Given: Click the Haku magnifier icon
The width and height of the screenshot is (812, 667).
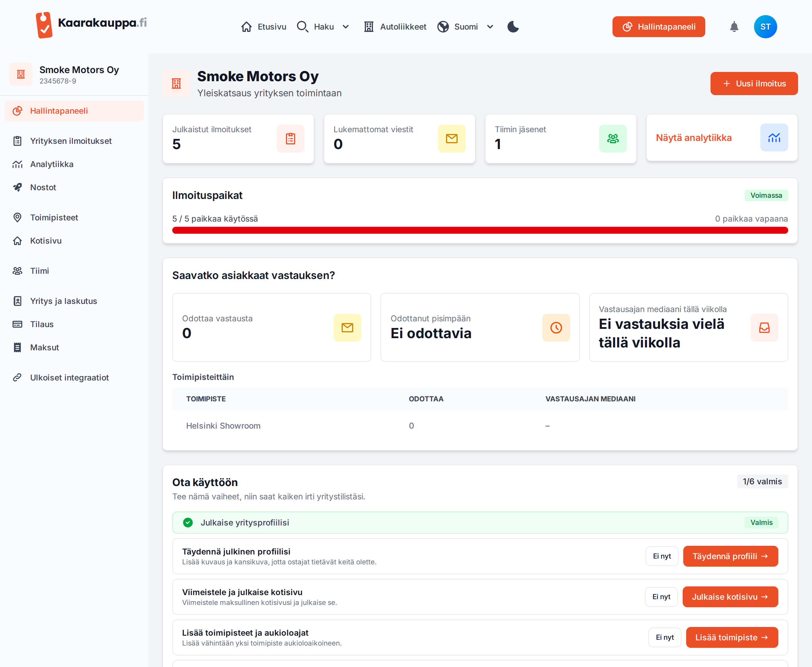Looking at the screenshot, I should point(303,26).
